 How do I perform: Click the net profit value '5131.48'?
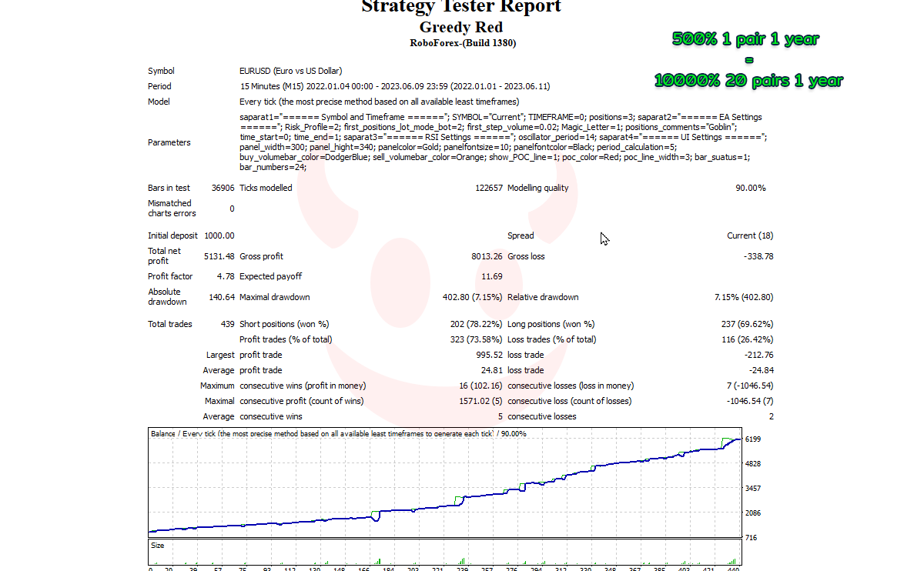click(219, 256)
